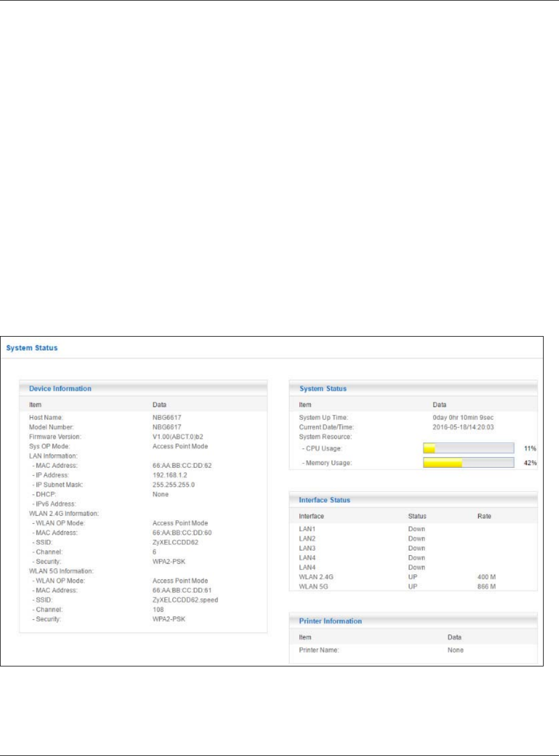Click the WLAN 5G Information label
Viewport: 559px width, 756px height.
[61, 571]
